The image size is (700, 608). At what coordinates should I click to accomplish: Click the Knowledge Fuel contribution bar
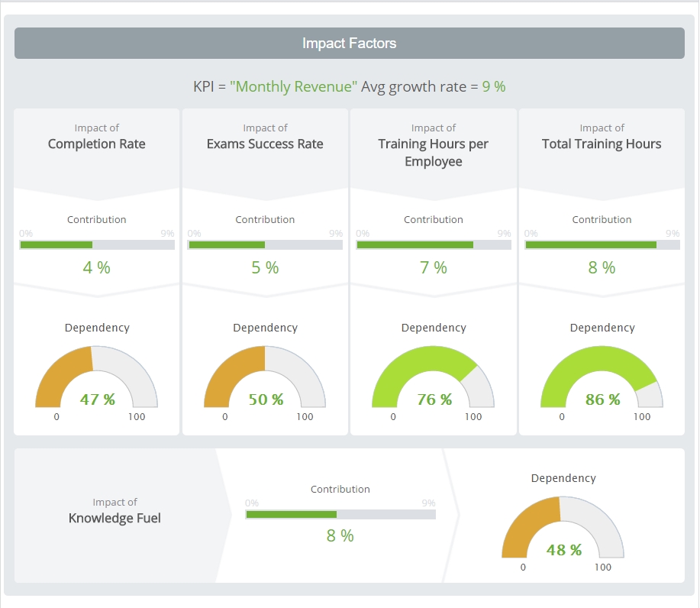[x=340, y=514]
